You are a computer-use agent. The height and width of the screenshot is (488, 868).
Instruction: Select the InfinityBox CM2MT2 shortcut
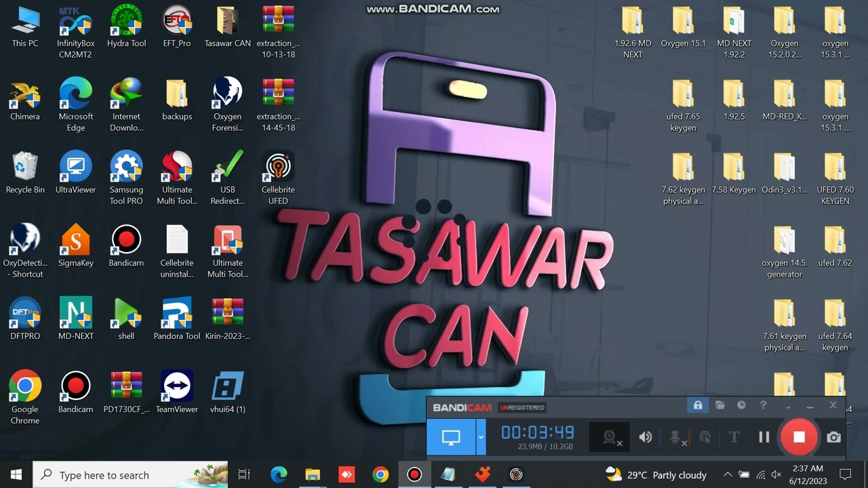[x=75, y=32]
